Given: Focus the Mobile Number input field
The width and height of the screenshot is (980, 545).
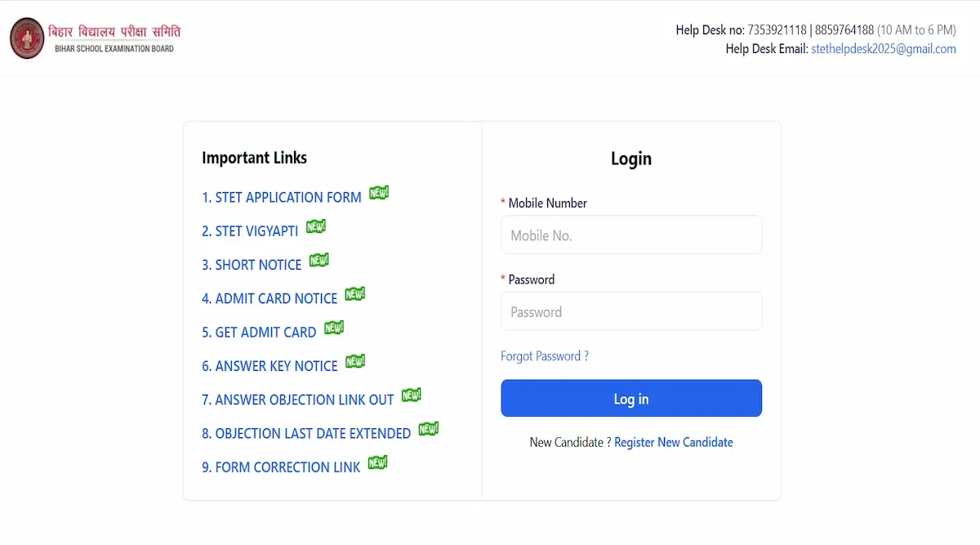Looking at the screenshot, I should click(x=631, y=235).
